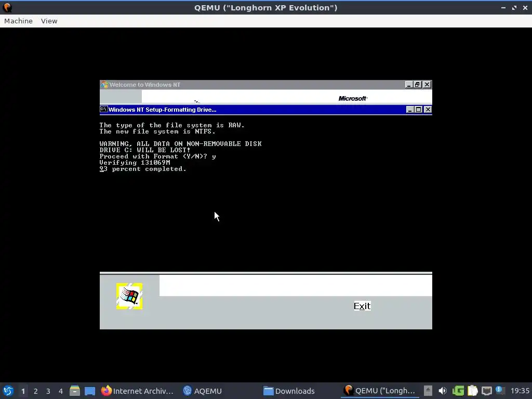
Task: Click 'Proceed with Format (Y/N)? y' line
Action: [x=157, y=156]
